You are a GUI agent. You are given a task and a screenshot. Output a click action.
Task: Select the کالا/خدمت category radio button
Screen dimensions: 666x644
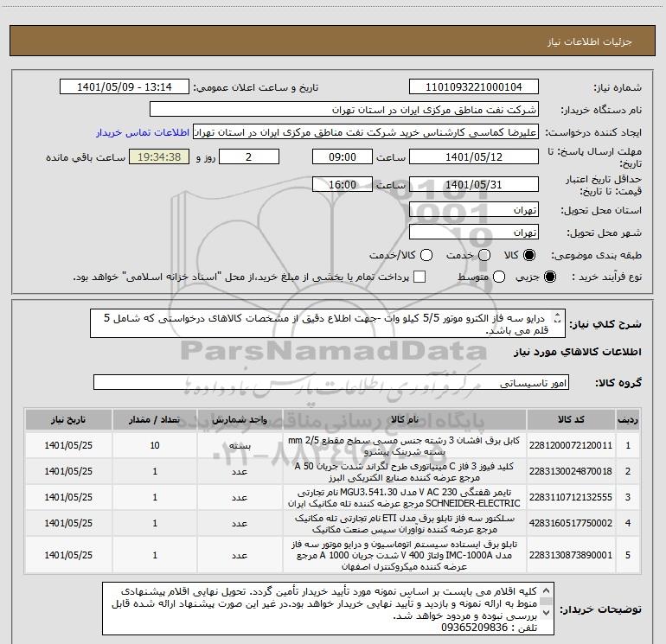(426, 255)
